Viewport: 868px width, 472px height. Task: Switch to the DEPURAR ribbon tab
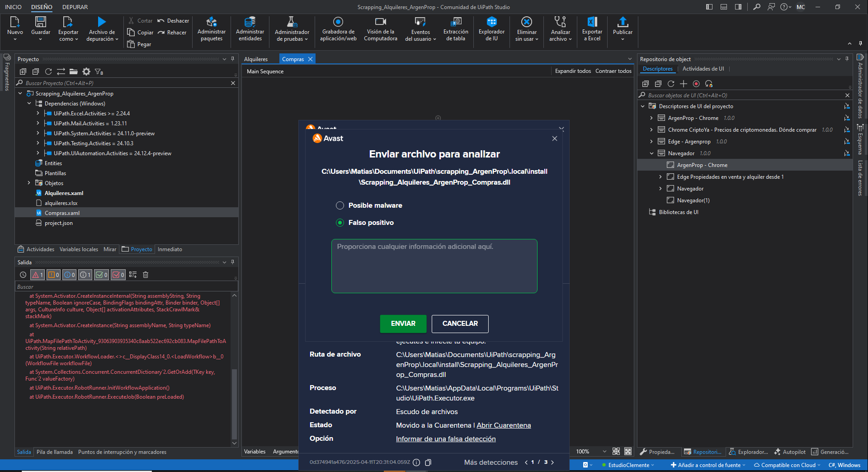pos(75,7)
